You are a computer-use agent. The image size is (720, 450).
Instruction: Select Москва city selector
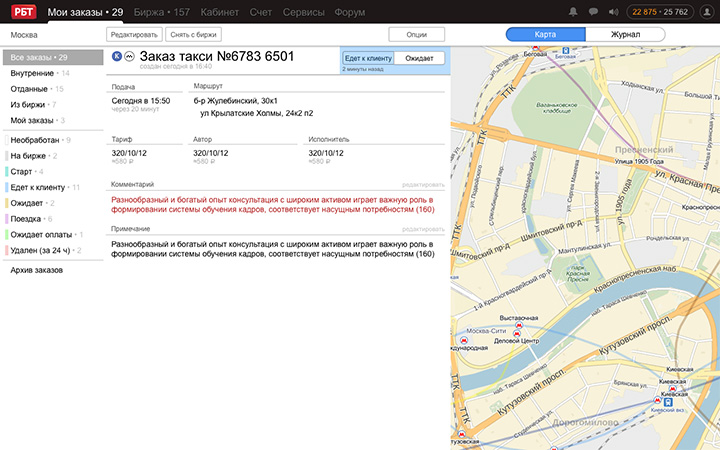pos(24,35)
